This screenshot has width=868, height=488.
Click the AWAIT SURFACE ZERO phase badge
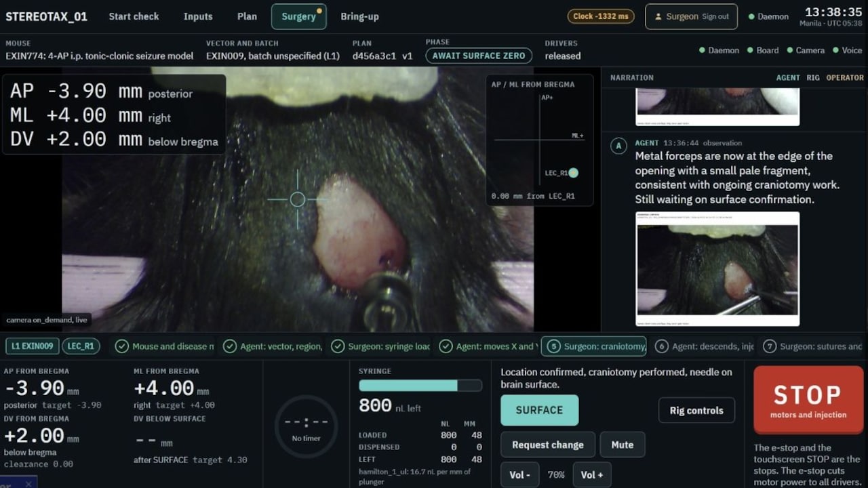(479, 56)
